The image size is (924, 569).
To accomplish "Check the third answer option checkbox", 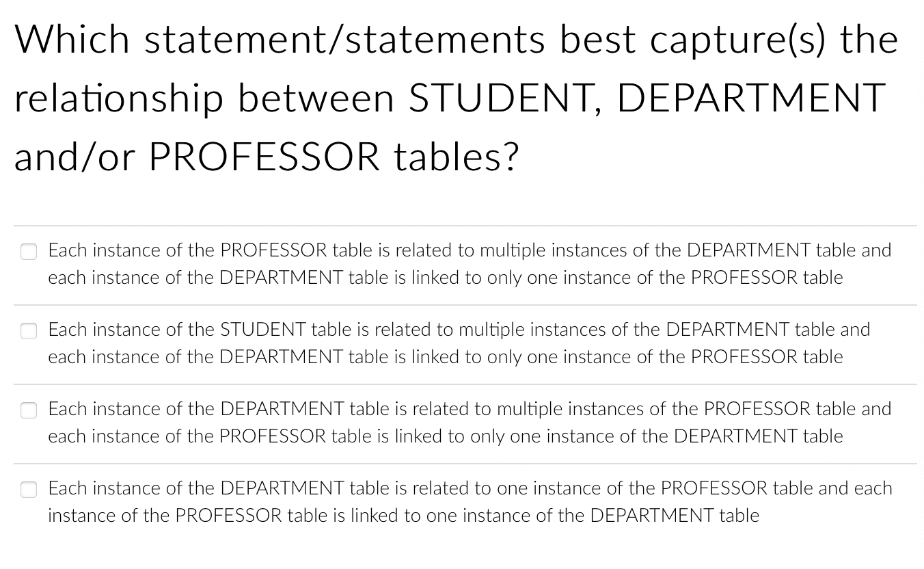I will (29, 410).
